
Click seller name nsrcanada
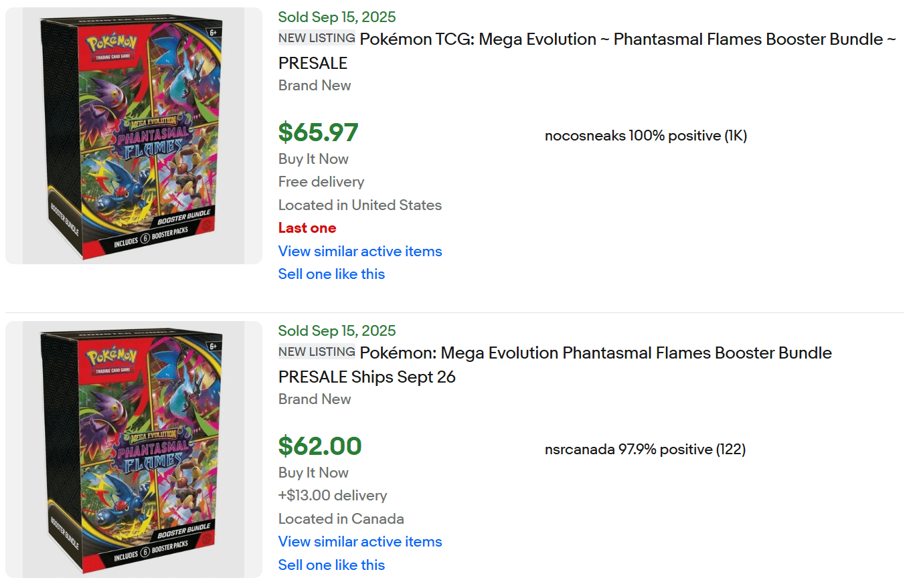pos(580,450)
